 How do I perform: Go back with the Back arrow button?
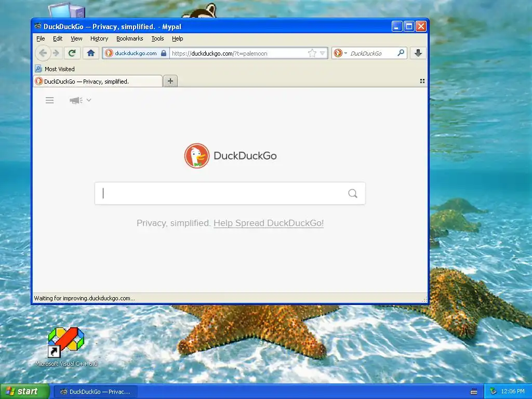(x=43, y=53)
